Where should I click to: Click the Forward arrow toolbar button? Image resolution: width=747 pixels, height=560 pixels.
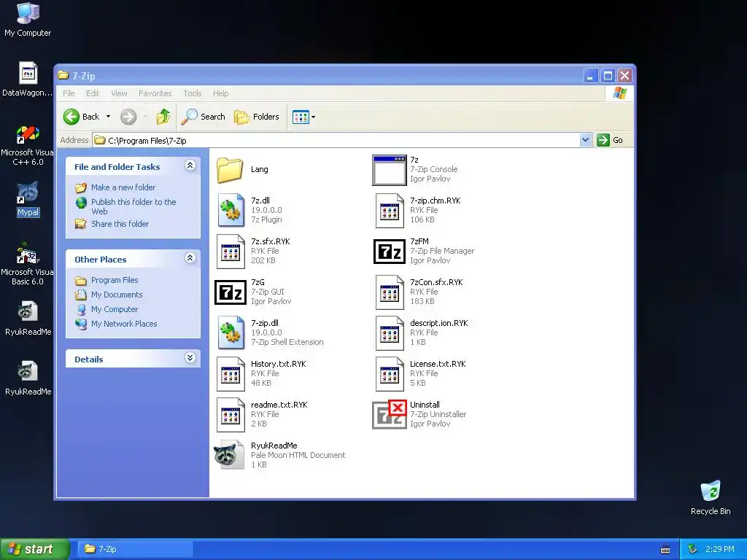pyautogui.click(x=128, y=117)
